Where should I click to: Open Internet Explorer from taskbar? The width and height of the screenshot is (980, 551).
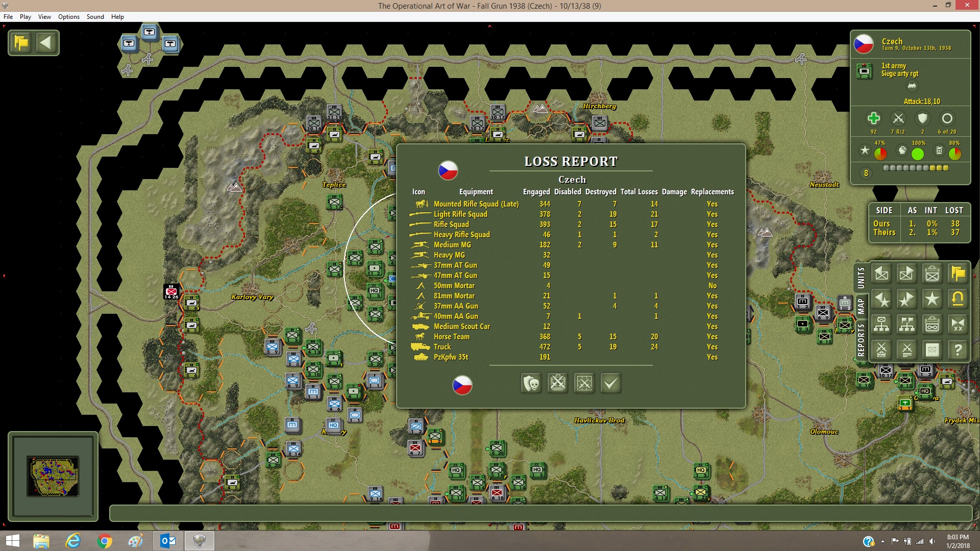[x=73, y=541]
